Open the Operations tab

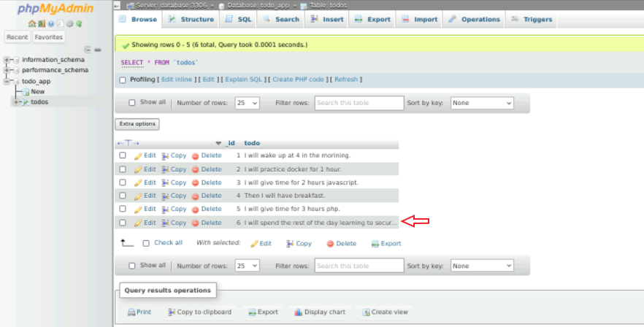(475, 20)
